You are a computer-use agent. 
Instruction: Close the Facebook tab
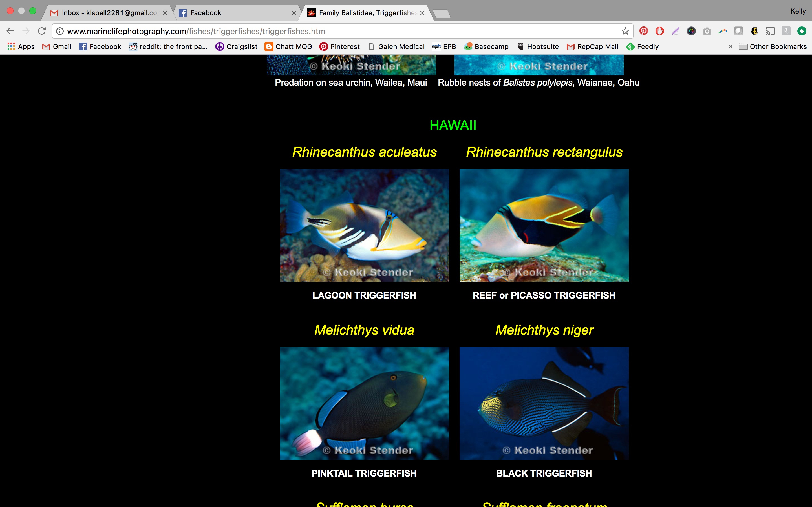pyautogui.click(x=294, y=13)
